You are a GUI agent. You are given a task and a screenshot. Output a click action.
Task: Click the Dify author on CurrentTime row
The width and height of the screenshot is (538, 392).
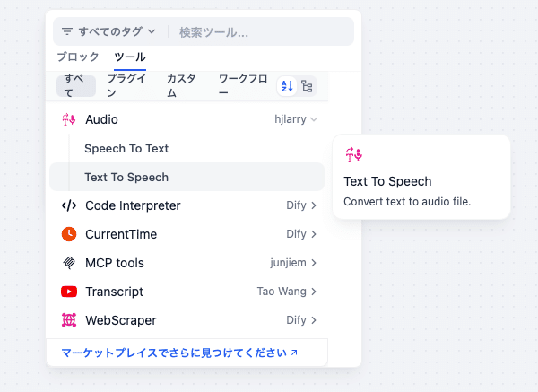pyautogui.click(x=296, y=234)
